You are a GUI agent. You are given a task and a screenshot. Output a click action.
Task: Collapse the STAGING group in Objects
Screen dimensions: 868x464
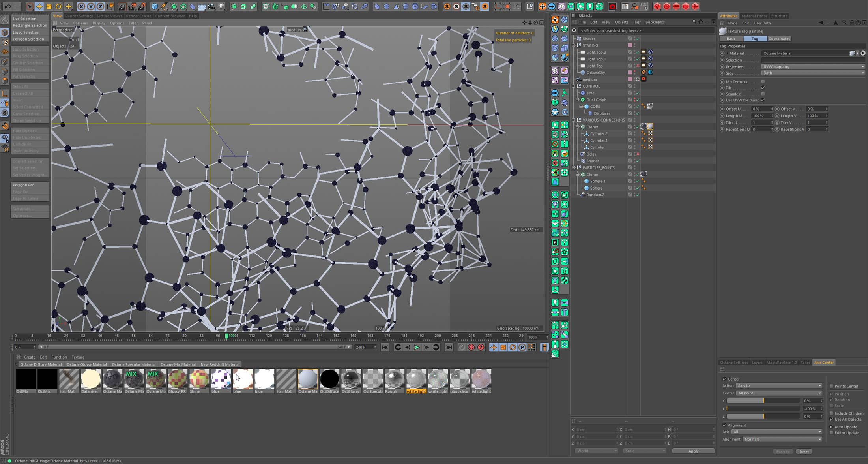click(574, 45)
